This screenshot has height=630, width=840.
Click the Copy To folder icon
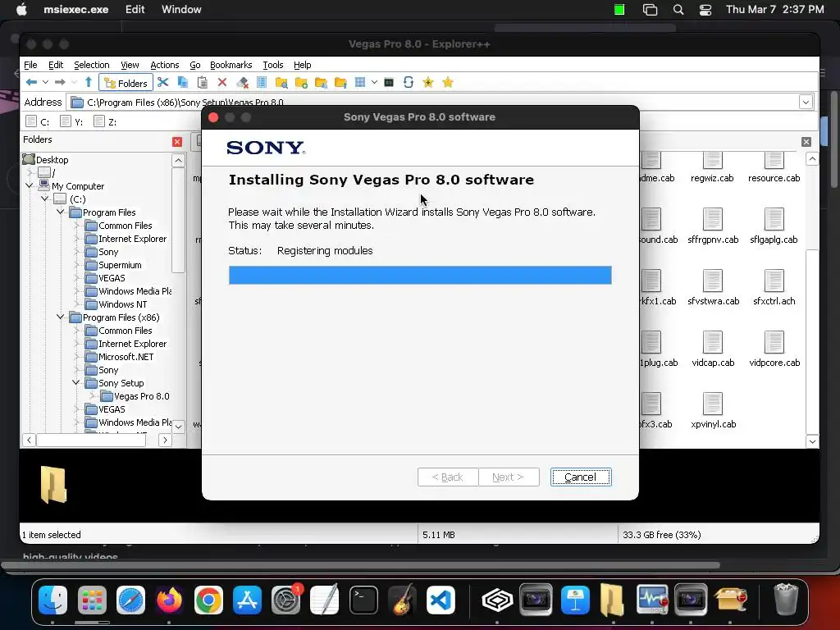pos(321,83)
